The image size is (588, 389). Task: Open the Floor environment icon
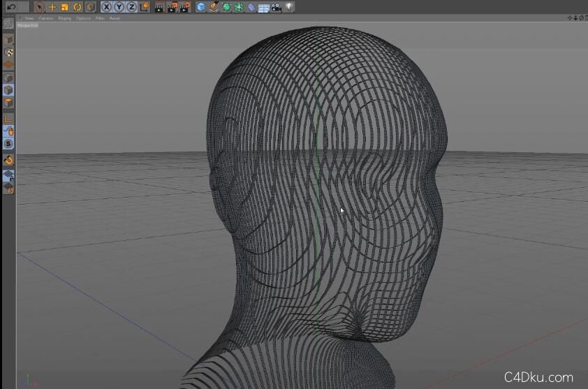coord(264,8)
